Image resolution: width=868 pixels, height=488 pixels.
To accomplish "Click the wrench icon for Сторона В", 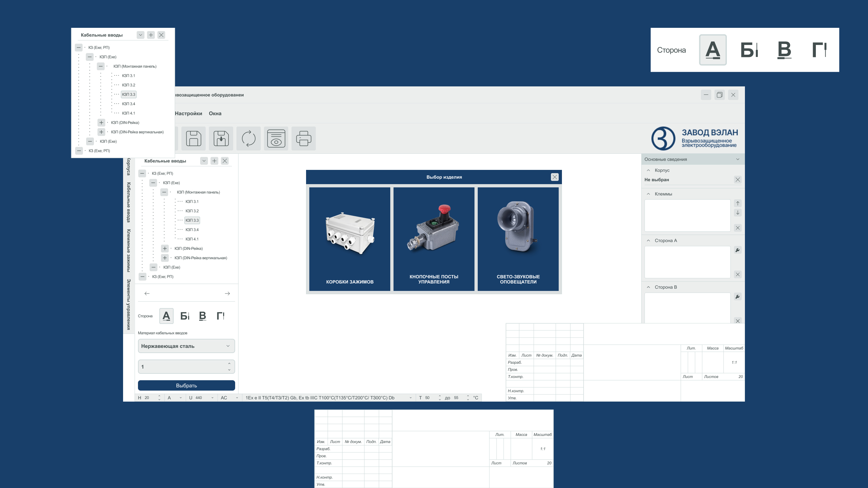I will point(737,297).
